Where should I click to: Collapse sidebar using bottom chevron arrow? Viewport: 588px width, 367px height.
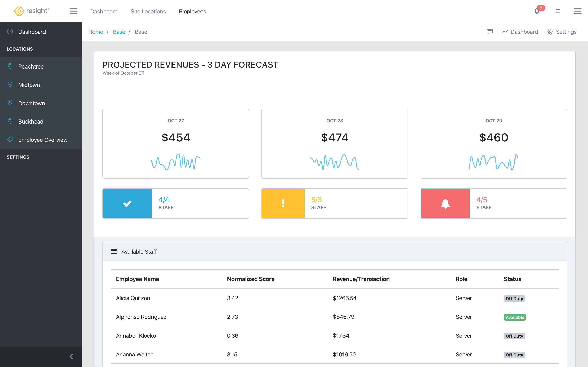tap(71, 357)
